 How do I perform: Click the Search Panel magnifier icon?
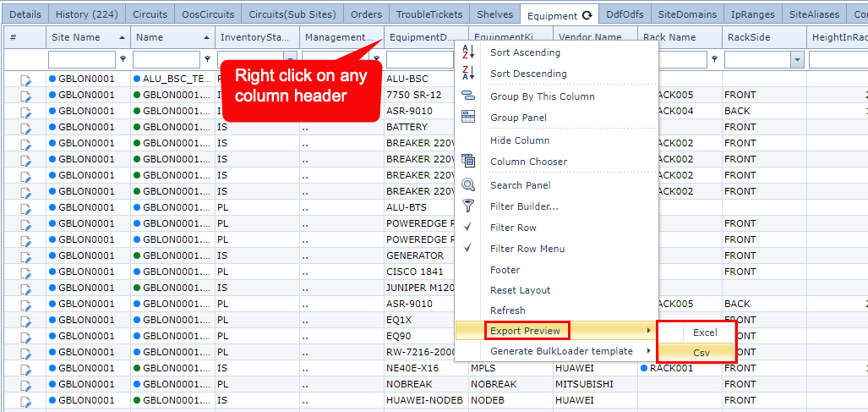[x=468, y=185]
